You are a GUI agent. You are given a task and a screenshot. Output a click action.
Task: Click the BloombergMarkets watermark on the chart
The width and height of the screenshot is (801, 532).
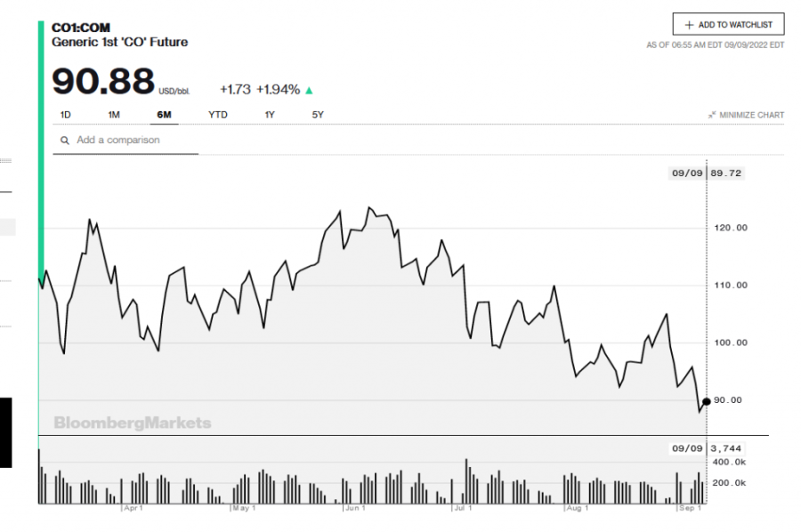click(x=133, y=423)
